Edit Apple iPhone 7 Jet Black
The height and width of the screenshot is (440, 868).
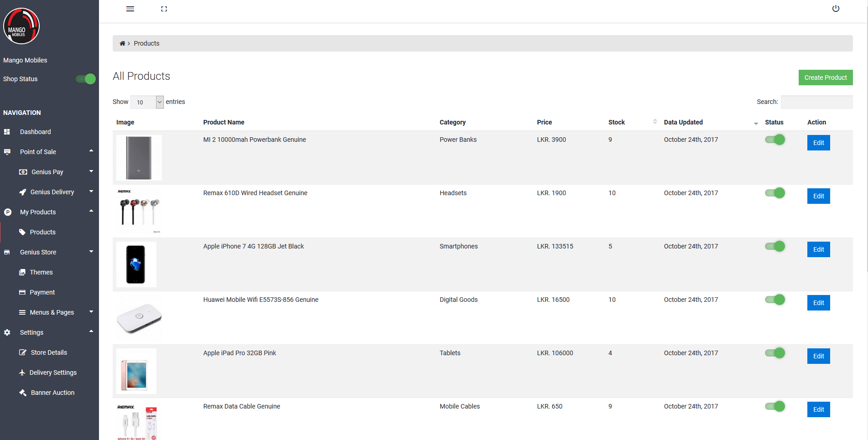(x=819, y=249)
